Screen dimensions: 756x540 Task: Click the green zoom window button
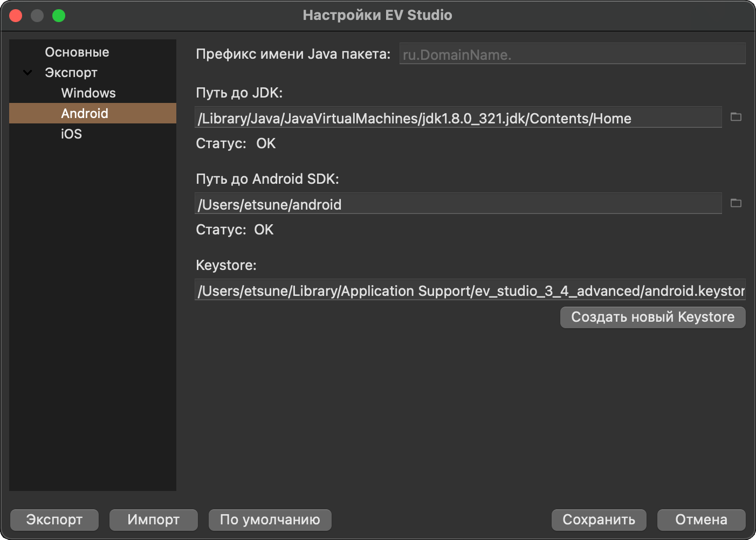click(x=59, y=16)
